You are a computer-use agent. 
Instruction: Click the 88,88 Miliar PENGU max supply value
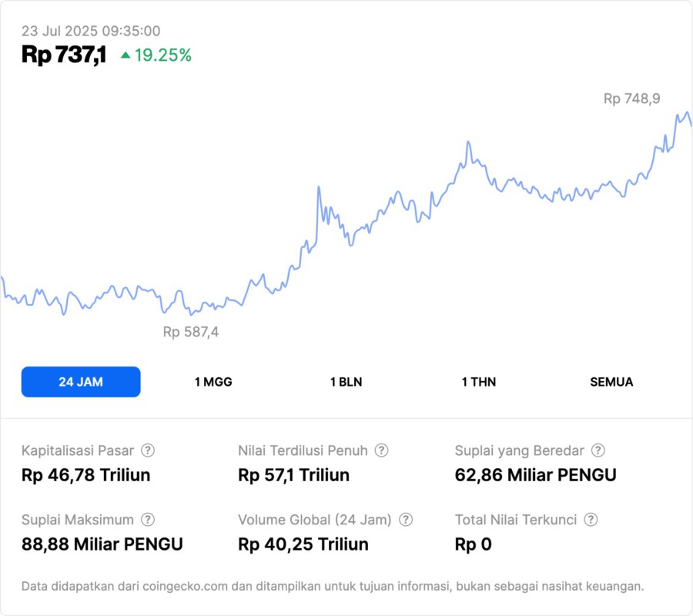[102, 544]
